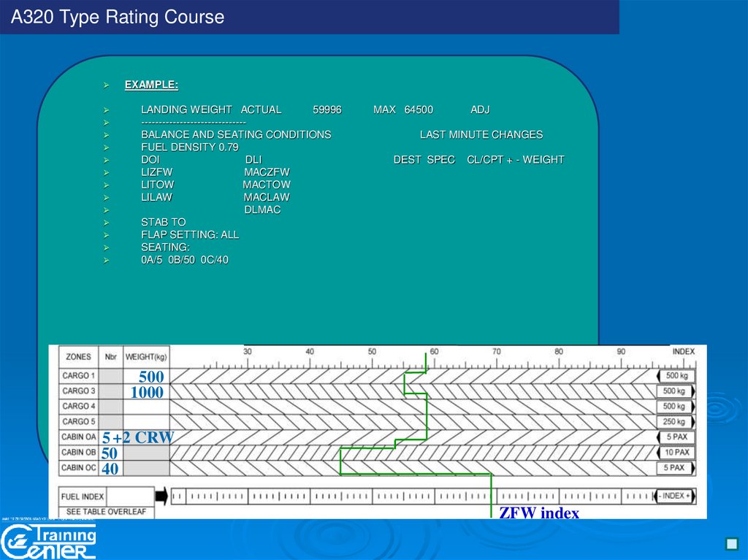This screenshot has width=748, height=560.
Task: Click the CARGO 3 row label
Action: click(79, 391)
